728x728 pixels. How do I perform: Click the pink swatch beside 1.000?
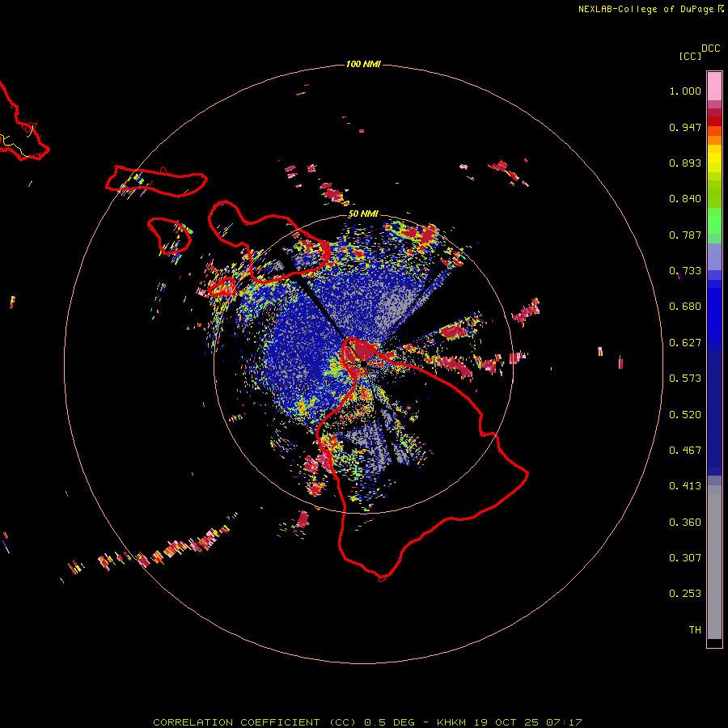click(714, 87)
